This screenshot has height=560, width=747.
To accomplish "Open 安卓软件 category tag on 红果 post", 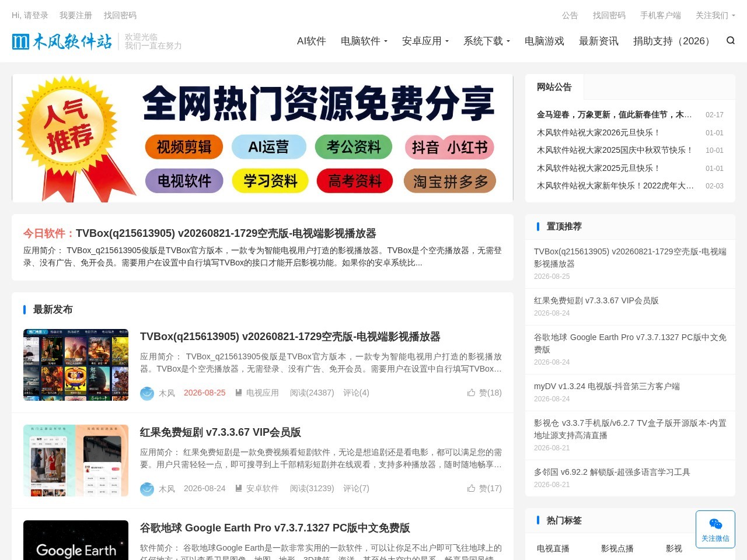I will [257, 488].
